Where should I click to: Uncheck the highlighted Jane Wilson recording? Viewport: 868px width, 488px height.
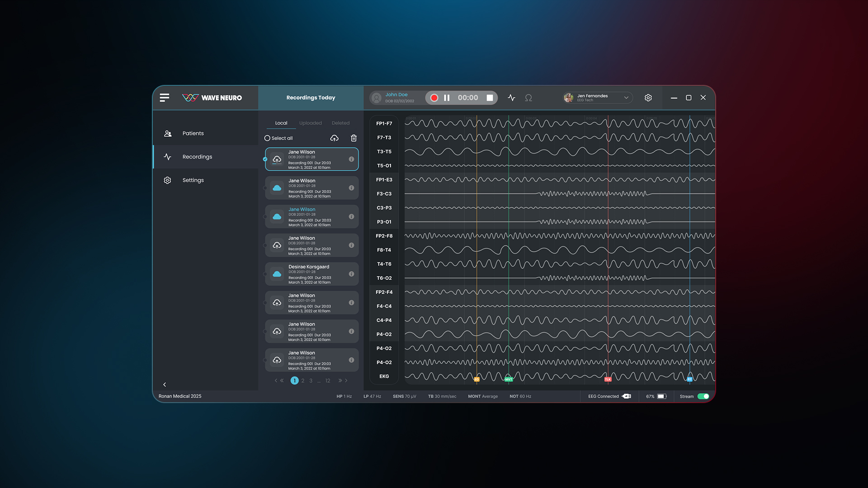pyautogui.click(x=265, y=159)
